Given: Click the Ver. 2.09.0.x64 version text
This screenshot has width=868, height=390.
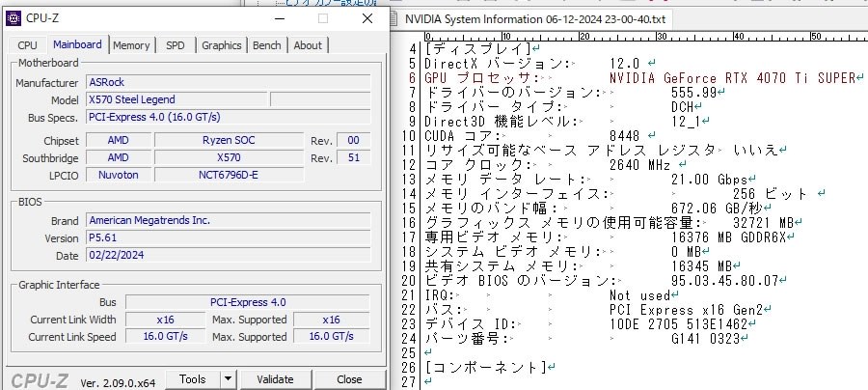Looking at the screenshot, I should 118,383.
